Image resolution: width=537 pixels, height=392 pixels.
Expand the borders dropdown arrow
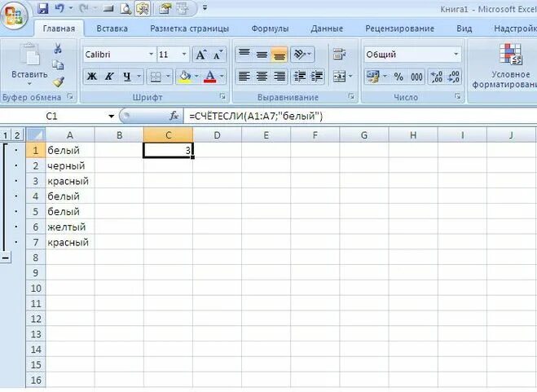[168, 76]
